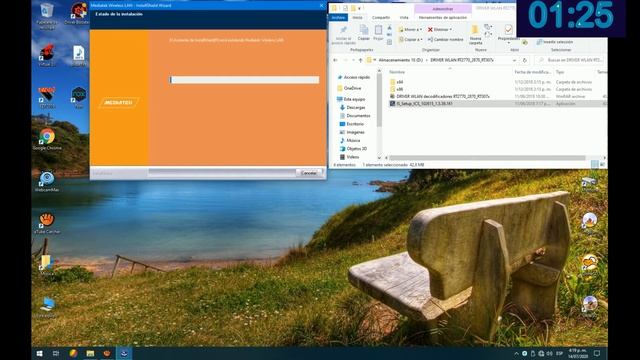Open the Compartir ribbon tab

click(381, 18)
